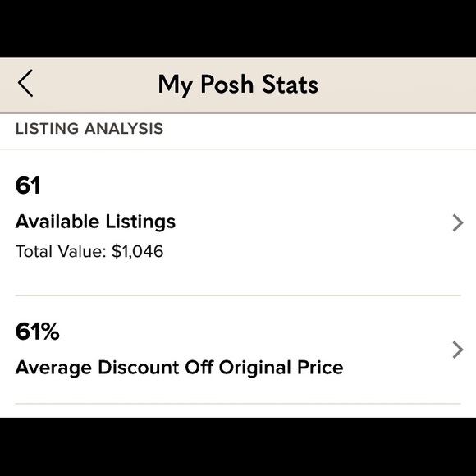476x476 pixels.
Task: Open Total Value: $1,046 text
Action: (89, 251)
